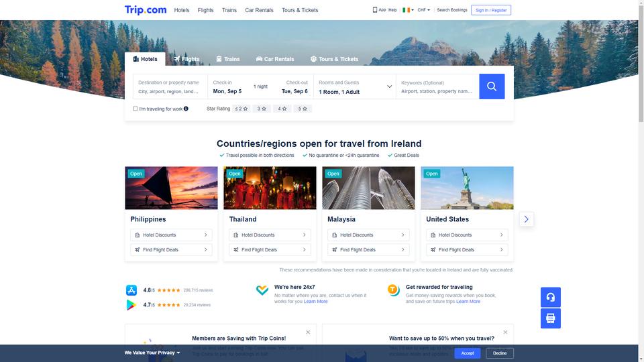644x362 pixels.
Task: Click the blue printer icon button
Action: pyautogui.click(x=550, y=318)
